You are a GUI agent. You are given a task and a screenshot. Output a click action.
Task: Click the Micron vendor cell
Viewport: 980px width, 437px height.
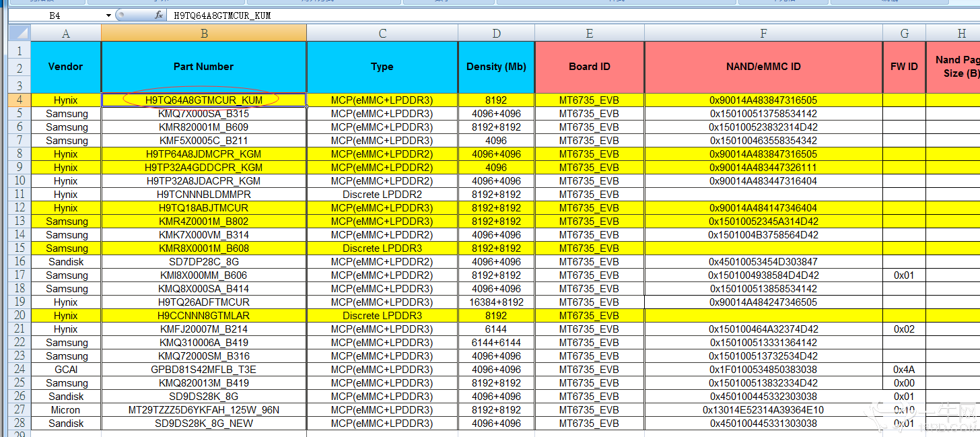pos(66,410)
